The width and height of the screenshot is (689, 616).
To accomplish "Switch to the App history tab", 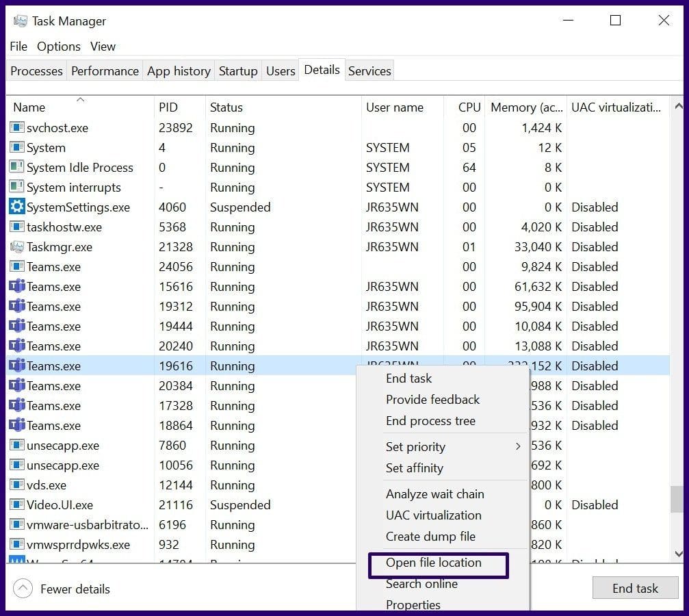I will [x=179, y=70].
